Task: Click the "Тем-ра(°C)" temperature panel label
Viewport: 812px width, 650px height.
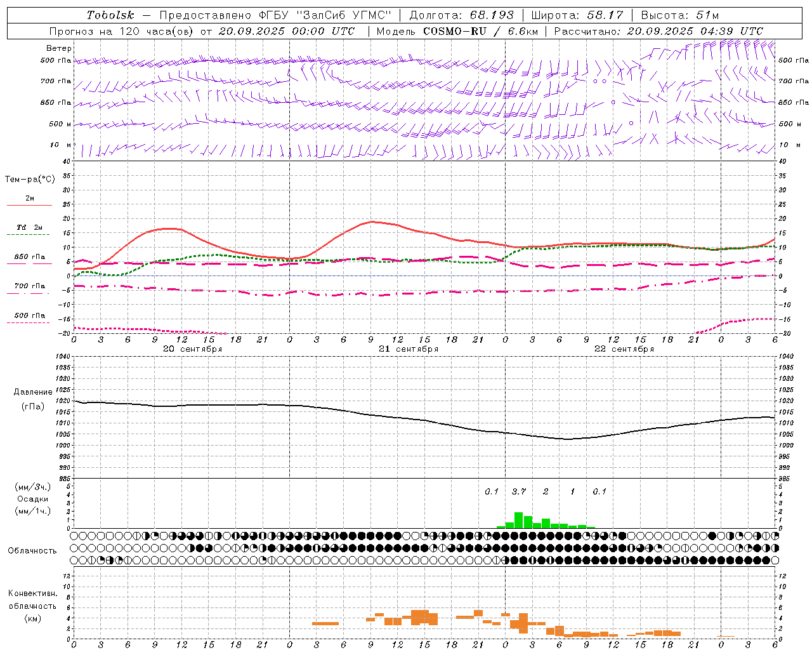Action: tap(30, 180)
